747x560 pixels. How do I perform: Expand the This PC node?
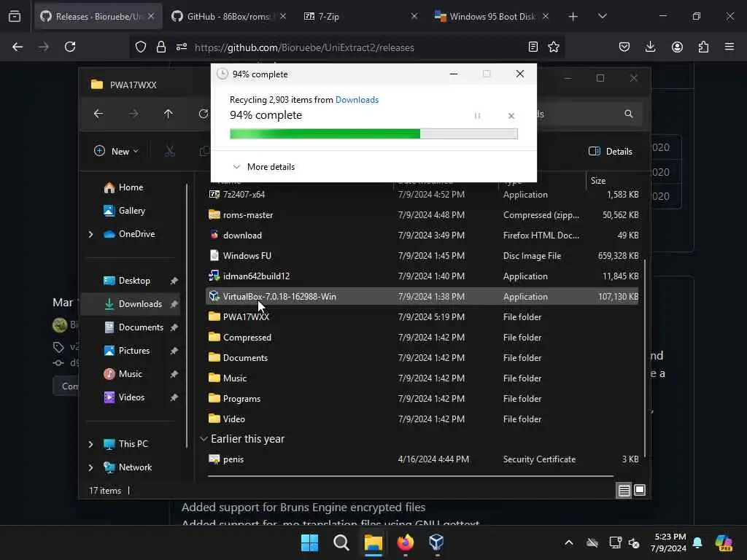tap(91, 444)
